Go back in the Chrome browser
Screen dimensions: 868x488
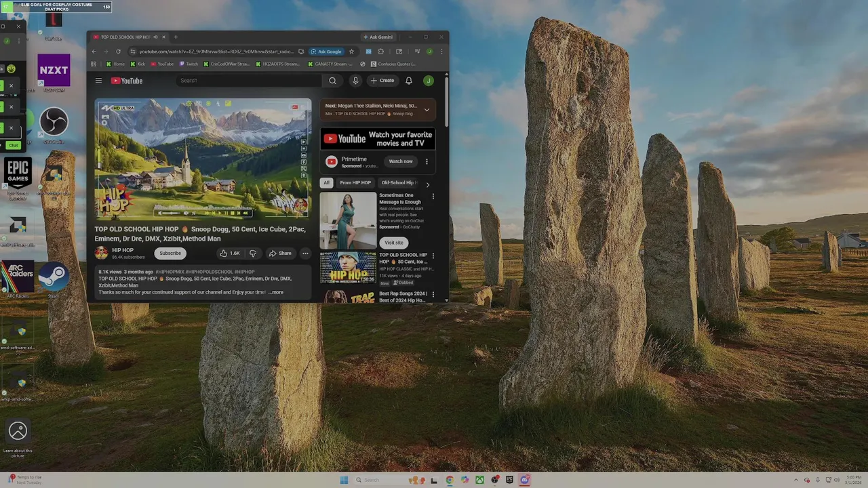(x=94, y=52)
